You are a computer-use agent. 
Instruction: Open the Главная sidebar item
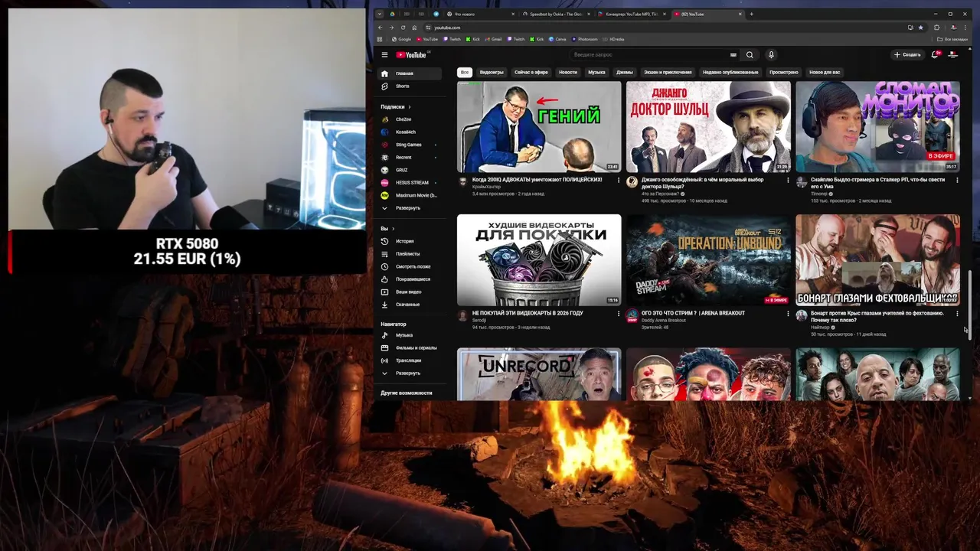[x=410, y=73]
